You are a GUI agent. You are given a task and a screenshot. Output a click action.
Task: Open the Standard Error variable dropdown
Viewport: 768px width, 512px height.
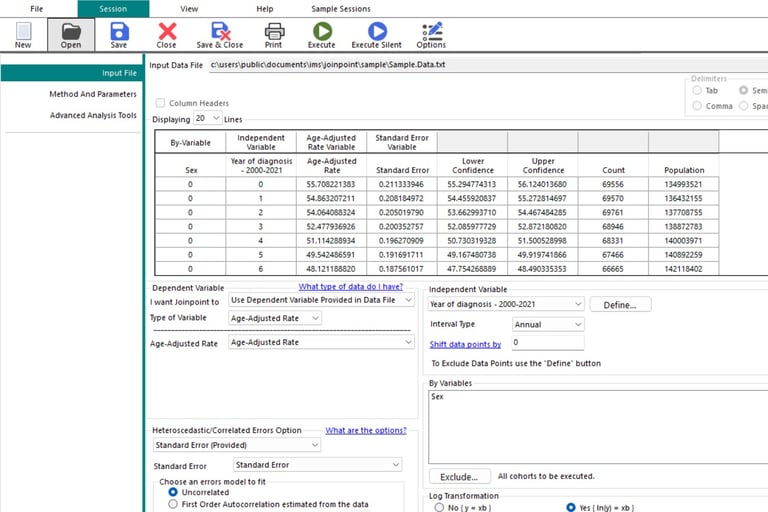(x=317, y=464)
